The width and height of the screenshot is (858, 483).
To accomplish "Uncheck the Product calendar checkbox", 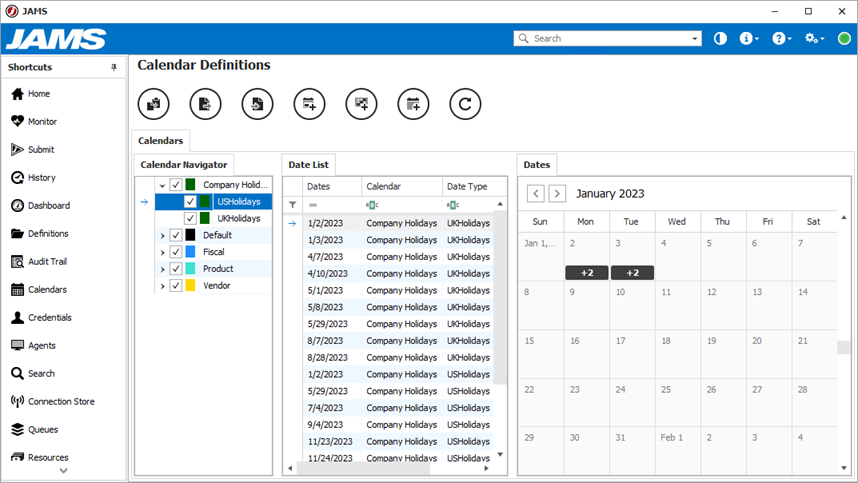I will tap(176, 269).
